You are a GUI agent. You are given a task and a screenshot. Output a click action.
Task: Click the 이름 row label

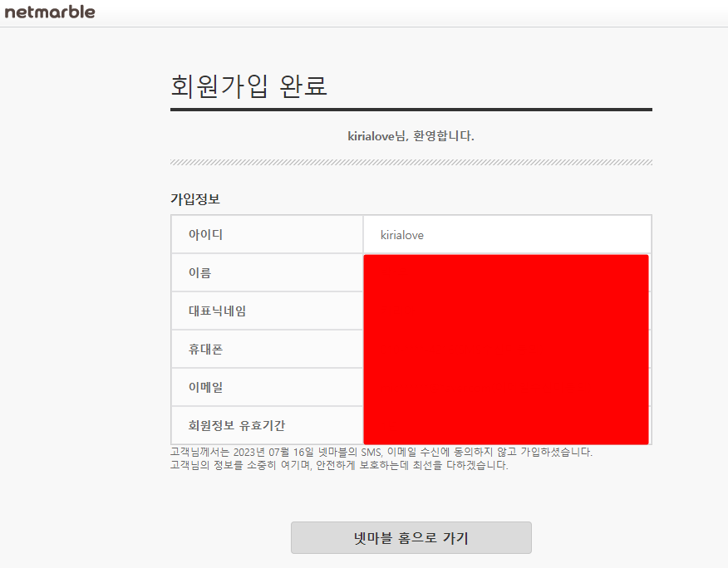click(x=199, y=273)
